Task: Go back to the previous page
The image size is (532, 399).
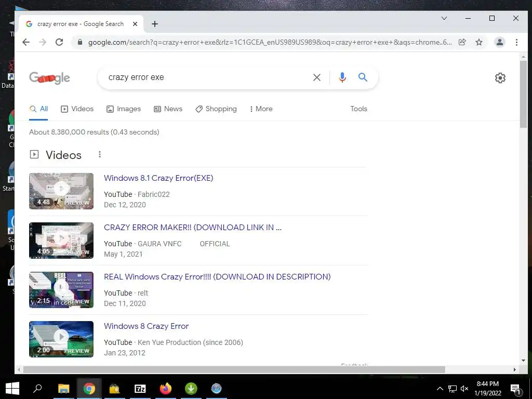Action: [x=26, y=42]
